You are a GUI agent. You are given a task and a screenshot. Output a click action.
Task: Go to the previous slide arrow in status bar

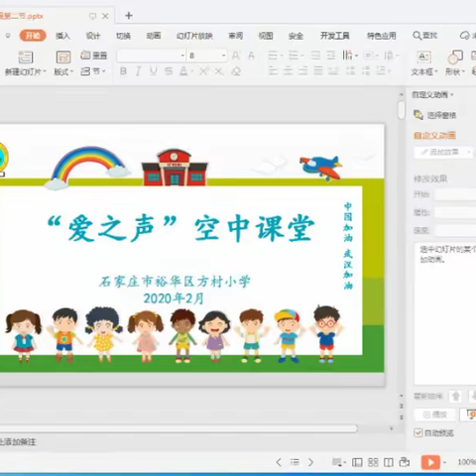[x=279, y=462]
